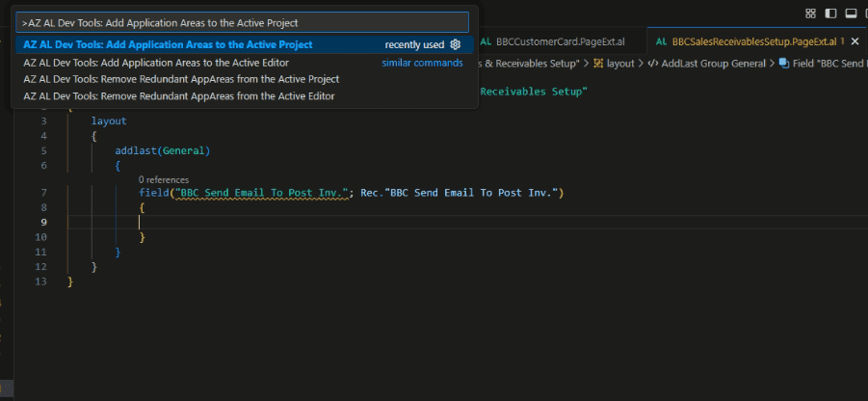Click the "layout" keyword on line 3
The width and height of the screenshot is (868, 401).
click(109, 120)
